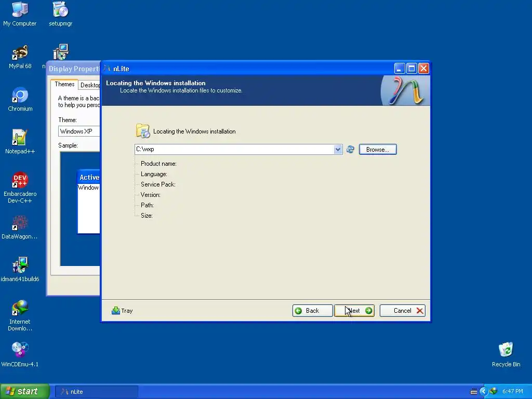Click the Back button

pos(312,311)
